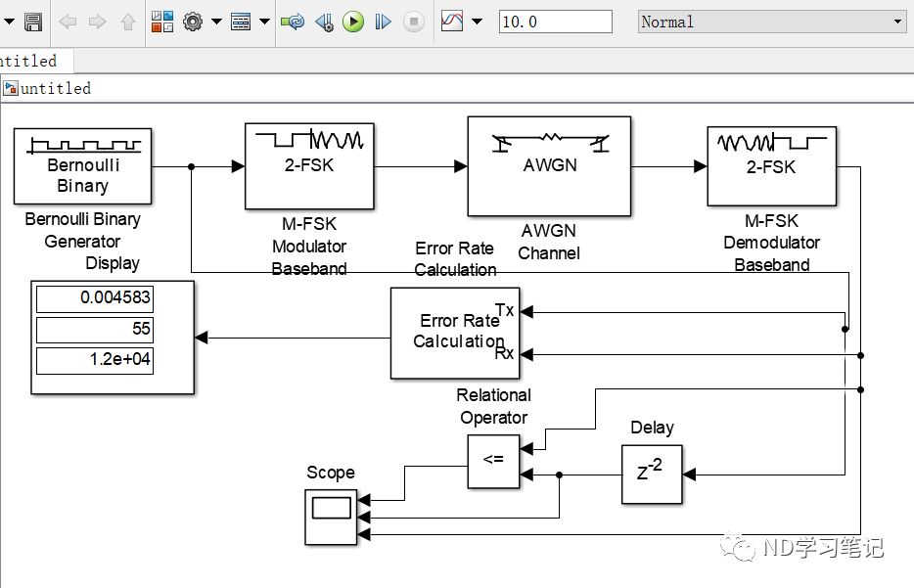This screenshot has height=588, width=914.
Task: Switch to the untitled model tab
Action: tap(35, 61)
